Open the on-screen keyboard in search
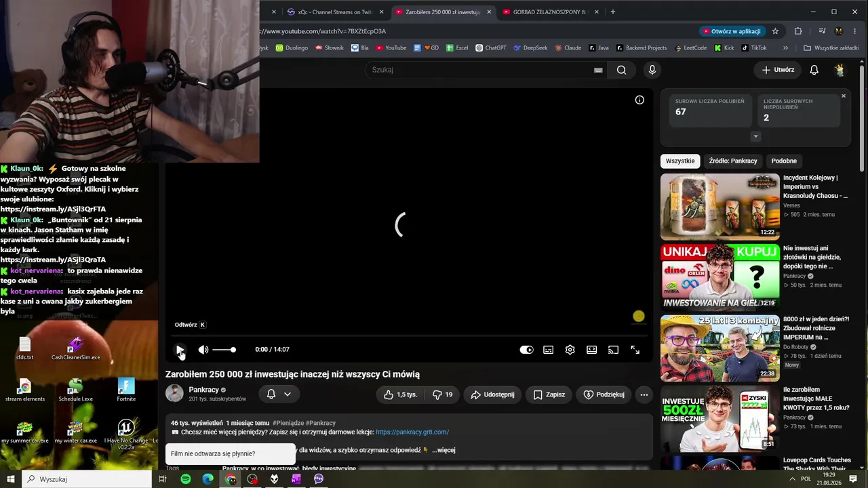This screenshot has height=488, width=868. coord(598,70)
